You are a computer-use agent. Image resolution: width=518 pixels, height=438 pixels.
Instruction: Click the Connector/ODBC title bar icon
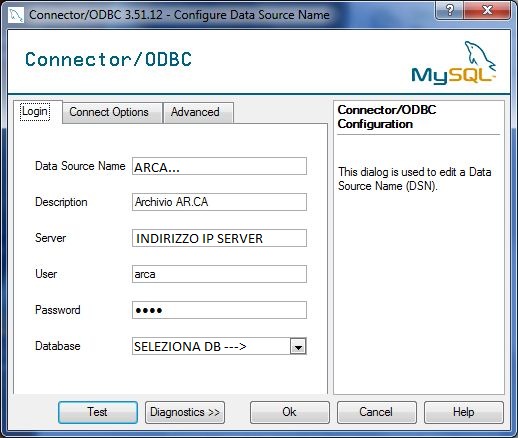point(16,15)
